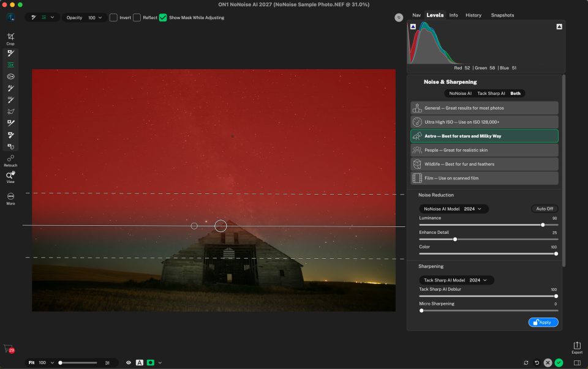Toggle the preview eye icon
This screenshot has width=588, height=369.
(129, 363)
